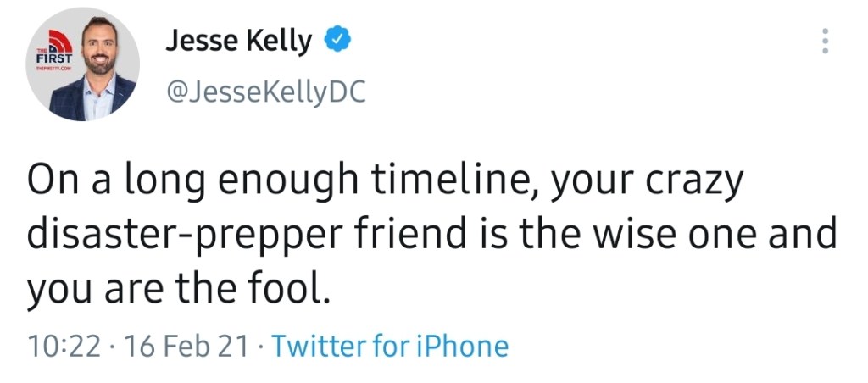Click The First logo on the avatar
The height and width of the screenshot is (383, 868).
click(x=54, y=53)
